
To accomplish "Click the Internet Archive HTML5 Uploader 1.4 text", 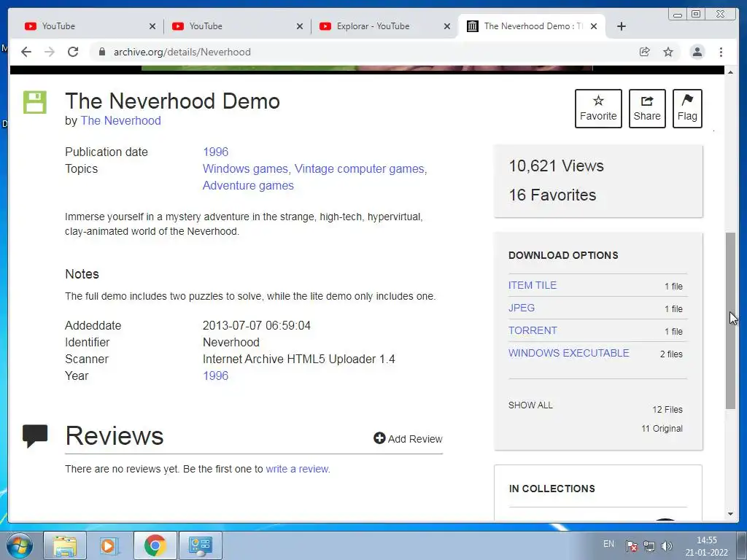I will tap(298, 359).
